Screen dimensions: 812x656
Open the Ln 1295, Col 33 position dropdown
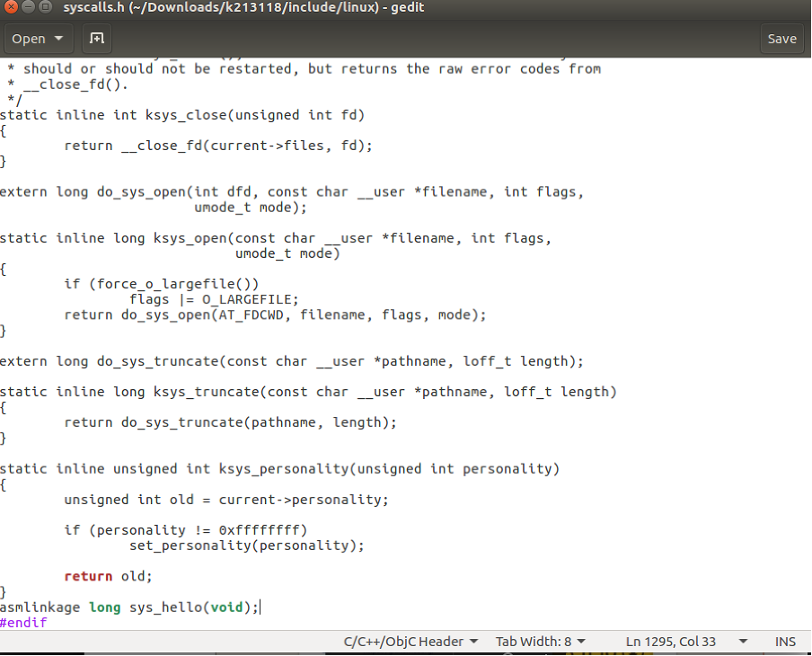(685, 642)
